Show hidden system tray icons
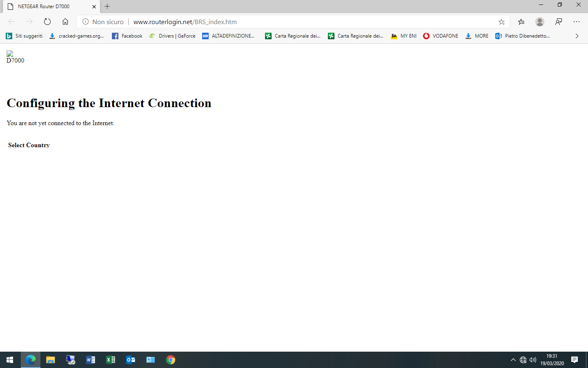The image size is (588, 368). tap(513, 360)
